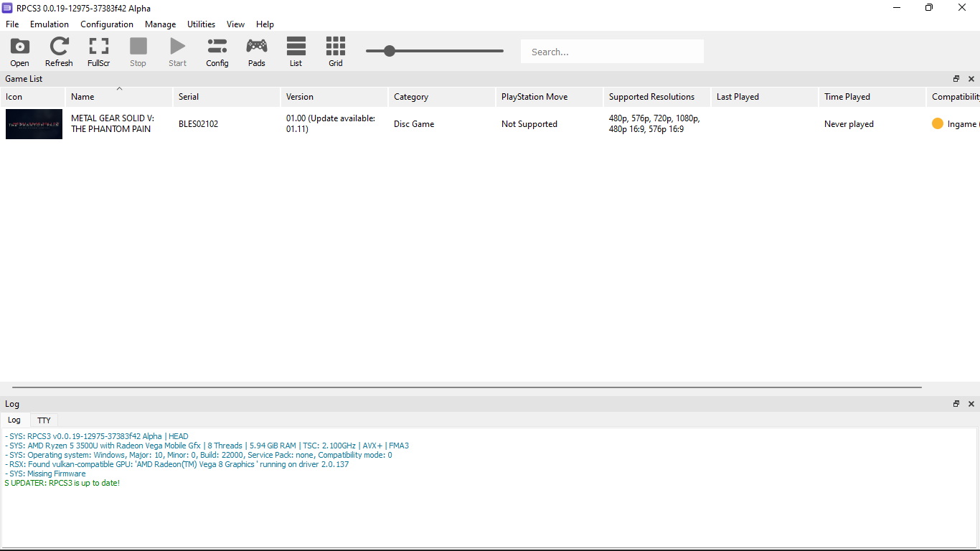Sort by Time Played column header
980x551 pixels.
872,97
